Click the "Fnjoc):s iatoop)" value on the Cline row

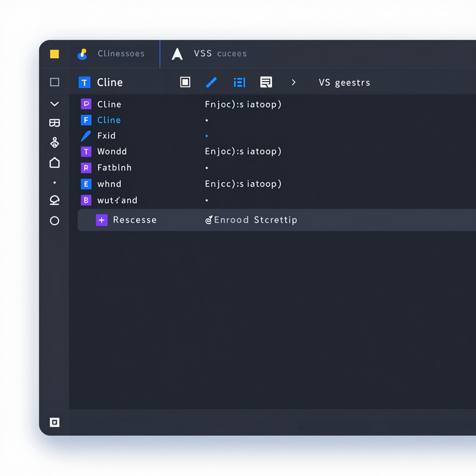[x=243, y=105]
